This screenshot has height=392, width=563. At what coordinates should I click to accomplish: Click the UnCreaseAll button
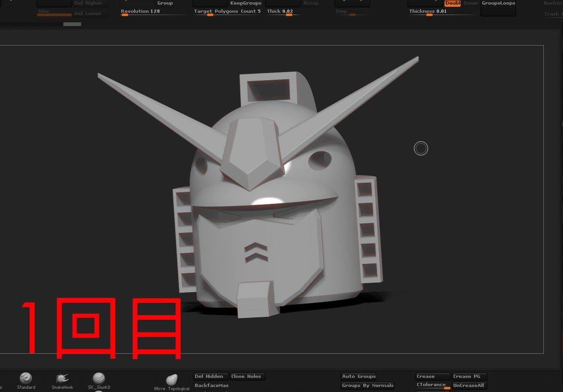pyautogui.click(x=469, y=386)
